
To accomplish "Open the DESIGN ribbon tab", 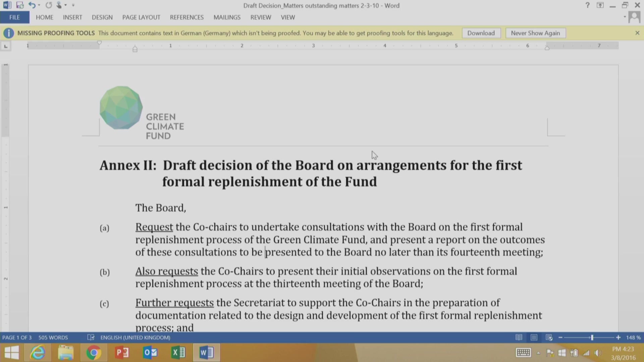I will coord(102,17).
